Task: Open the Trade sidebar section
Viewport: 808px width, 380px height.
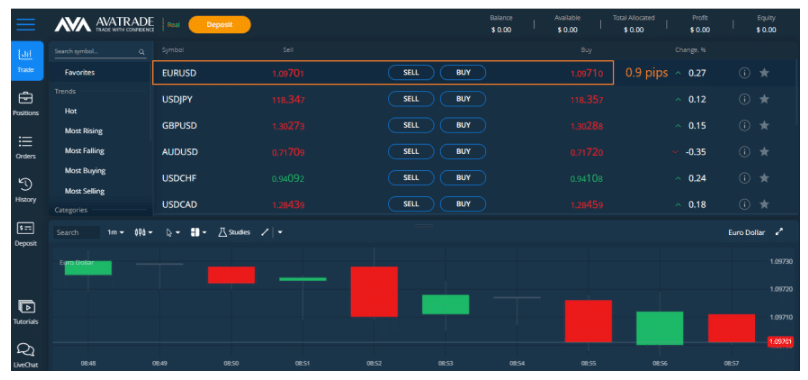Action: [x=26, y=61]
